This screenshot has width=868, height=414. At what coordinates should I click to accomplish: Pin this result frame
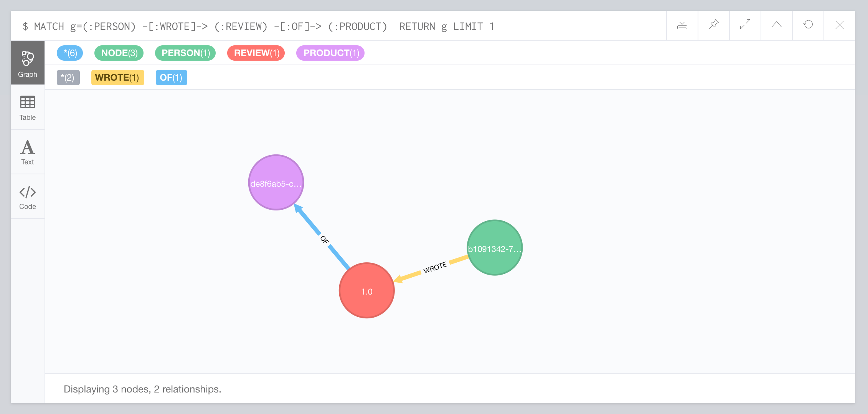click(714, 25)
